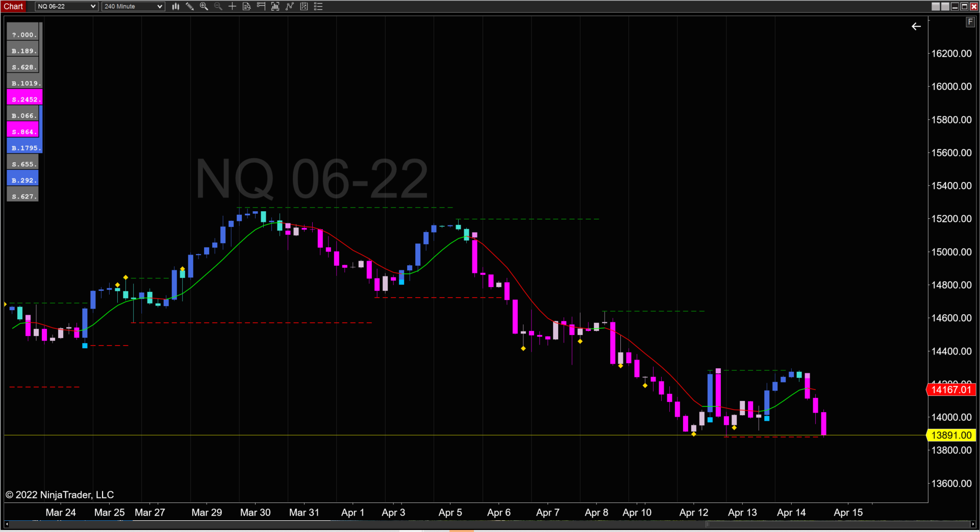
Task: Toggle the Chart Trader panel icon
Action: pyautogui.click(x=261, y=7)
